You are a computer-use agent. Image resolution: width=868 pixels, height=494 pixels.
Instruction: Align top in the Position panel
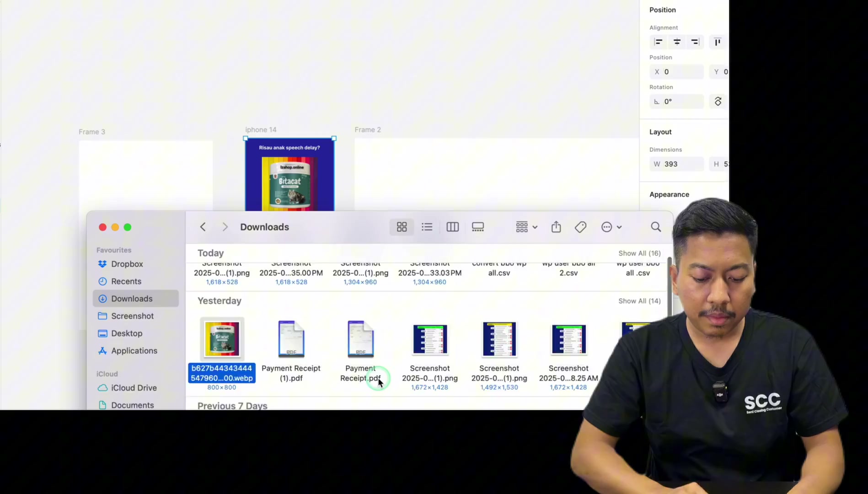(718, 42)
